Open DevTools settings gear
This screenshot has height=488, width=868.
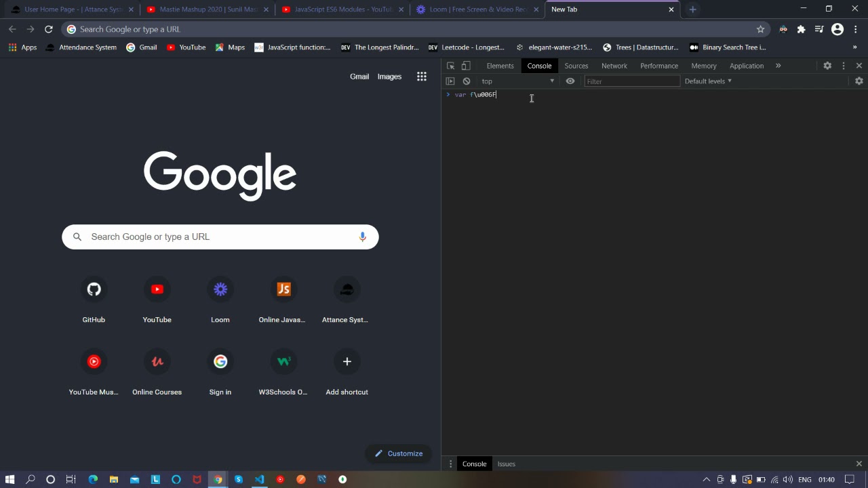(x=827, y=66)
